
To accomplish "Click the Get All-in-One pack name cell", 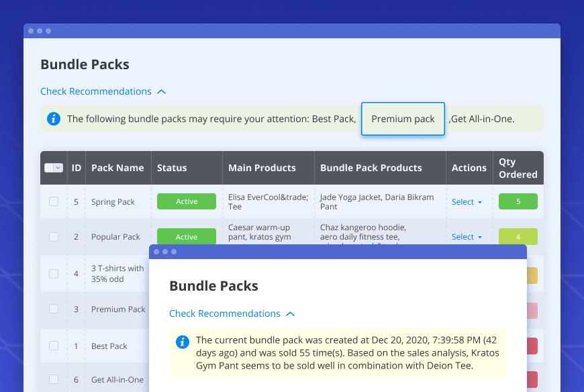I will click(117, 379).
